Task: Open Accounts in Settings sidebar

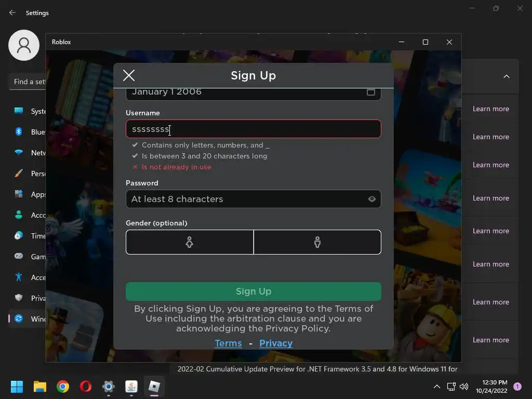Action: [x=30, y=215]
